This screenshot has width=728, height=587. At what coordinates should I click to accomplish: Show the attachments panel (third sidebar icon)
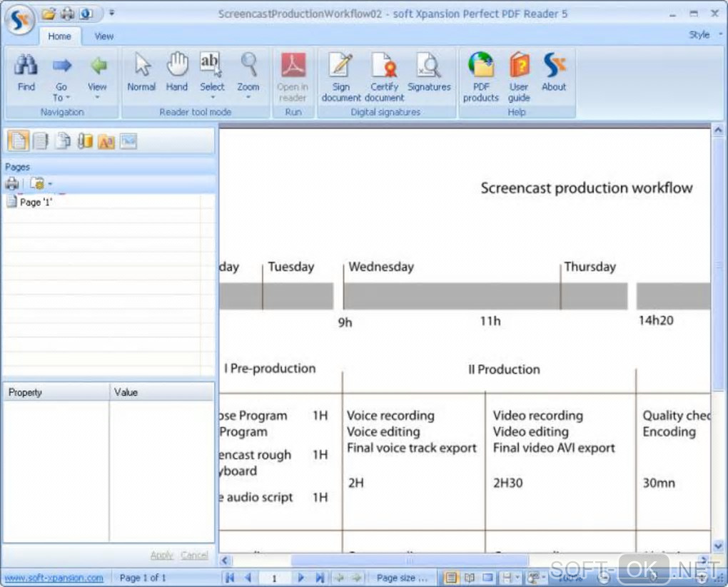(62, 141)
